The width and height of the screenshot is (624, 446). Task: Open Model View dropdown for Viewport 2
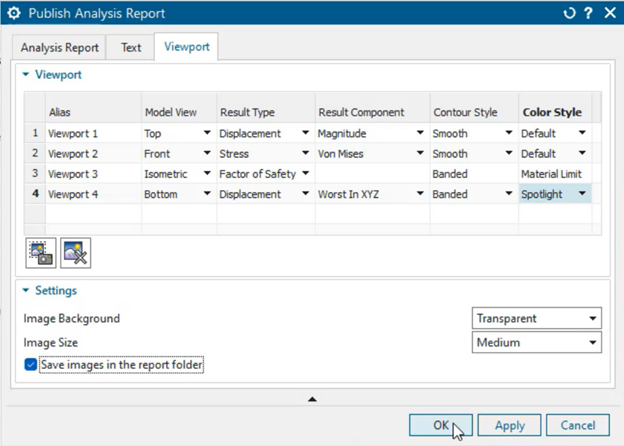[x=207, y=153]
